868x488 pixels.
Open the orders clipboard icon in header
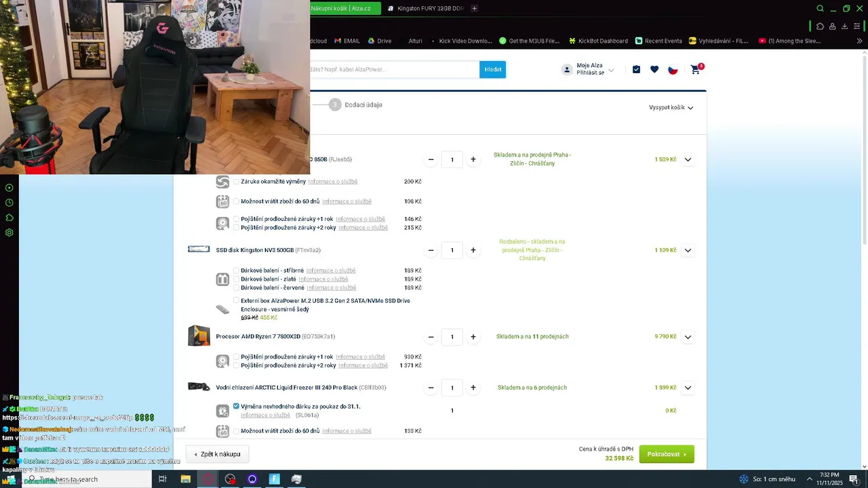click(636, 69)
